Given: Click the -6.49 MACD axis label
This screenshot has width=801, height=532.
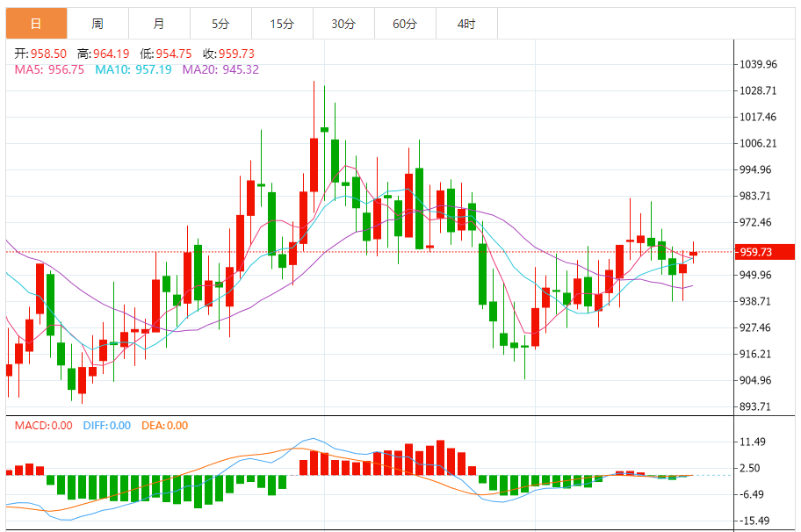Looking at the screenshot, I should point(752,495).
